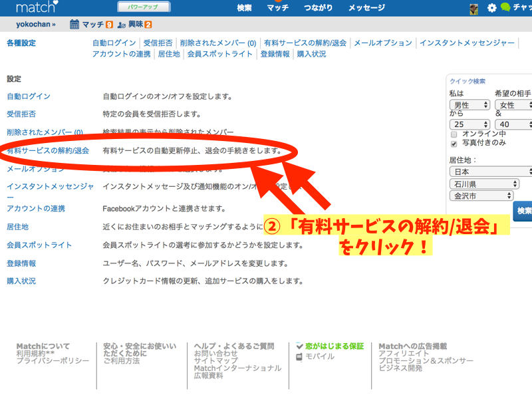Click the モバイル phone icon in footer

click(x=299, y=356)
